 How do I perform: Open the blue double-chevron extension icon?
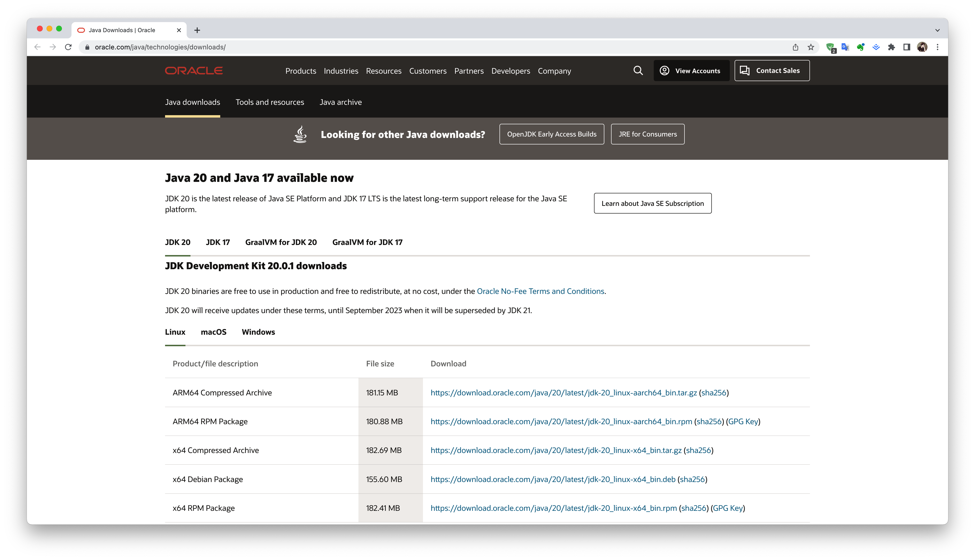click(x=876, y=47)
